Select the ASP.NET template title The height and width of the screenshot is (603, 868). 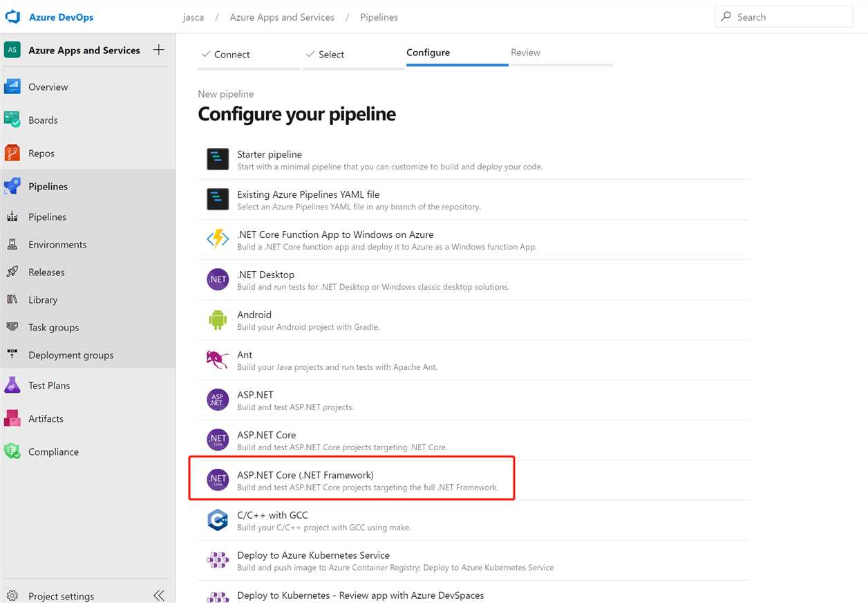(x=255, y=395)
